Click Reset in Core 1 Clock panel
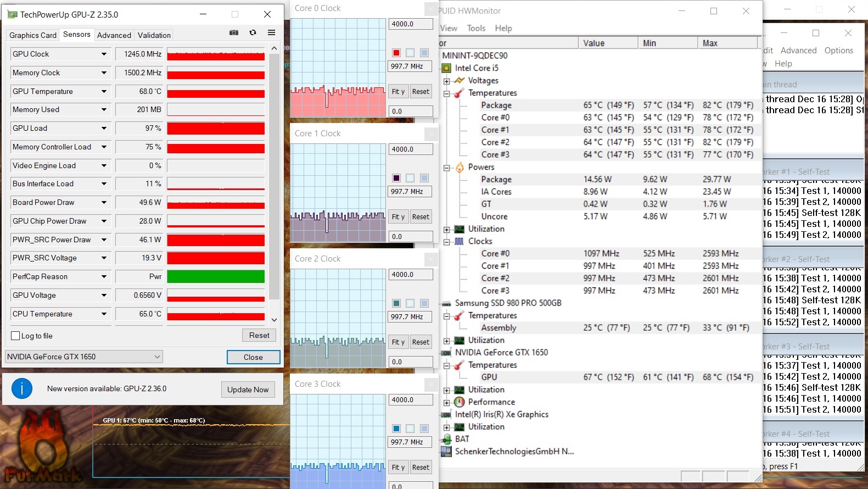The height and width of the screenshot is (489, 868). click(x=421, y=217)
